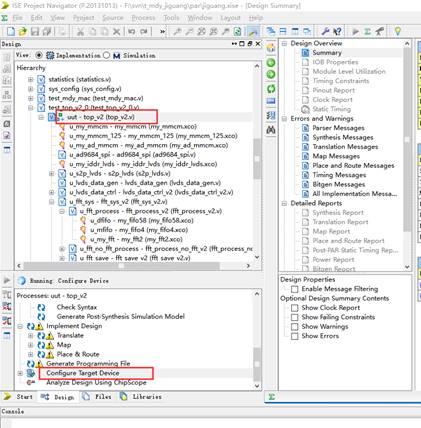Open the Tools menu
The height and width of the screenshot is (428, 421).
[x=171, y=18]
